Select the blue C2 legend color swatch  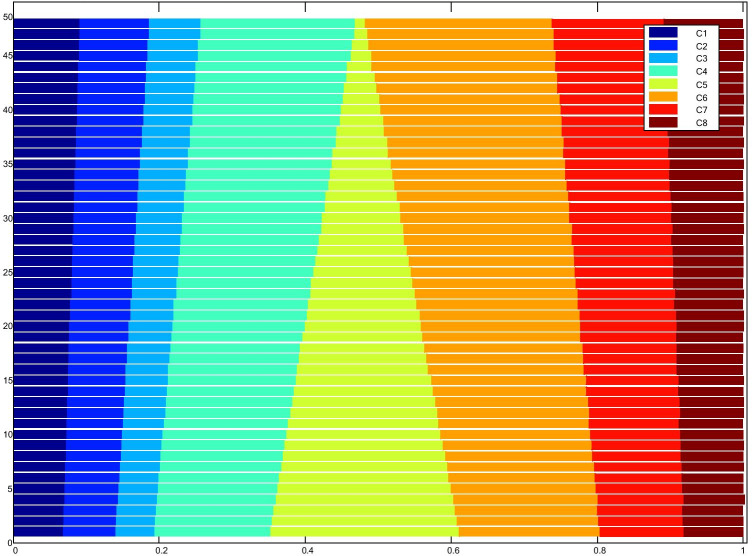(x=663, y=47)
